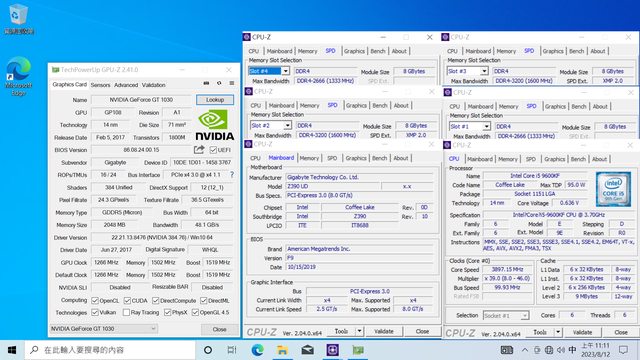The height and width of the screenshot is (360, 640).
Task: Expand the CPU-Z Tools dropdown arrow in the Mainboard window
Action: (359, 331)
